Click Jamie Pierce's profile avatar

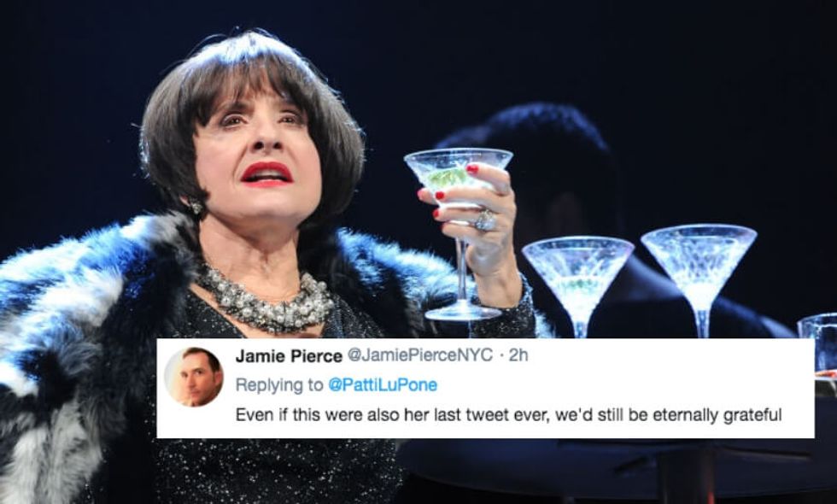pos(194,377)
